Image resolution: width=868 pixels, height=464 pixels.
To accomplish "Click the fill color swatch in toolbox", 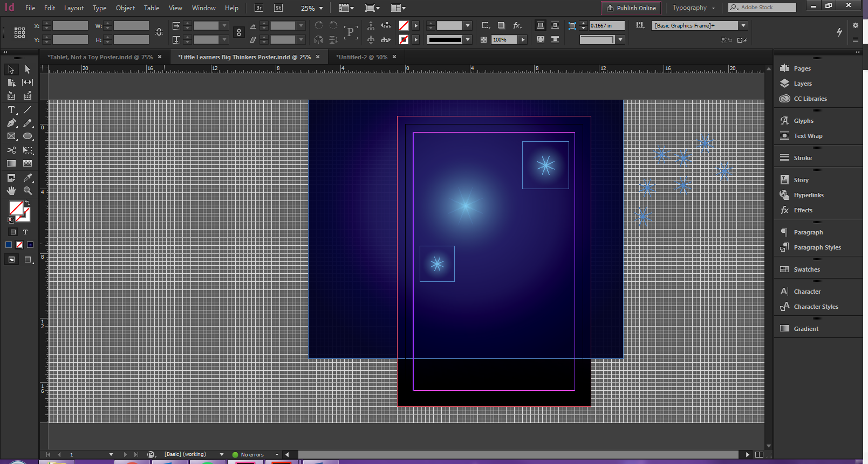I will point(15,207).
